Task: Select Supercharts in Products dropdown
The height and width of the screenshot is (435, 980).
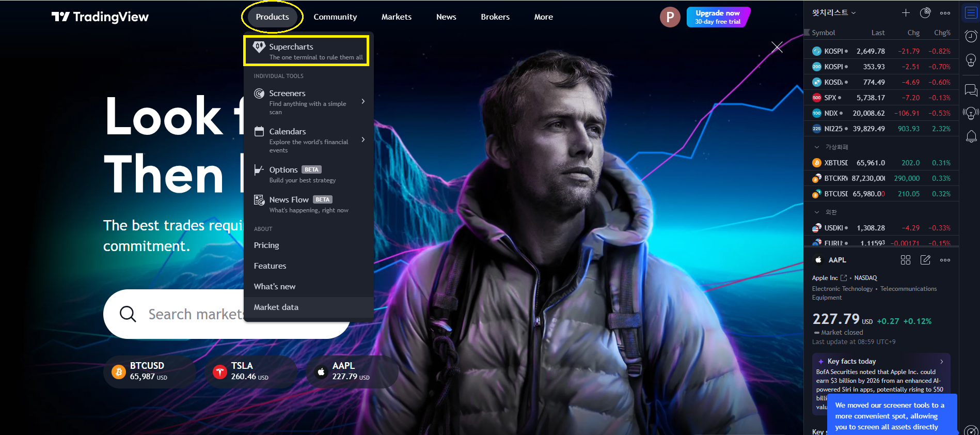Action: pos(308,51)
